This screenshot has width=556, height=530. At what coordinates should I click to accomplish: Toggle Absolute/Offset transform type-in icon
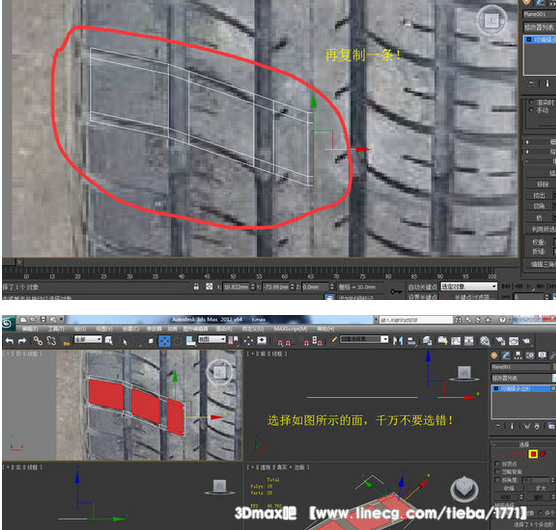(209, 286)
